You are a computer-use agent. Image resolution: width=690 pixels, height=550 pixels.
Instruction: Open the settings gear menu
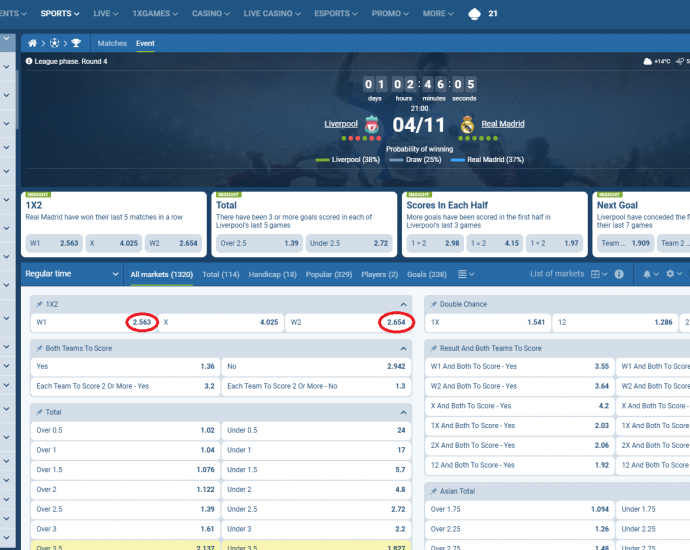671,274
